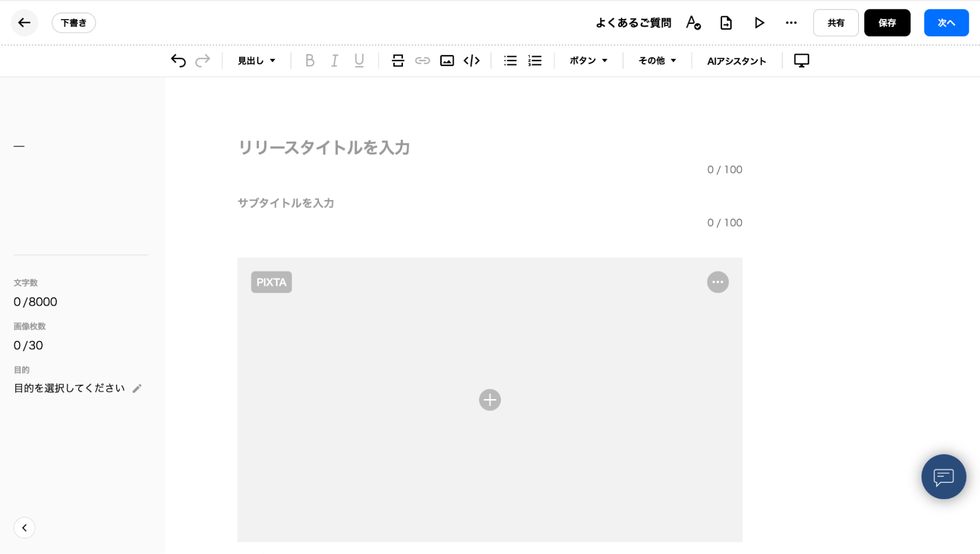Open the その他 dropdown

[x=657, y=61]
